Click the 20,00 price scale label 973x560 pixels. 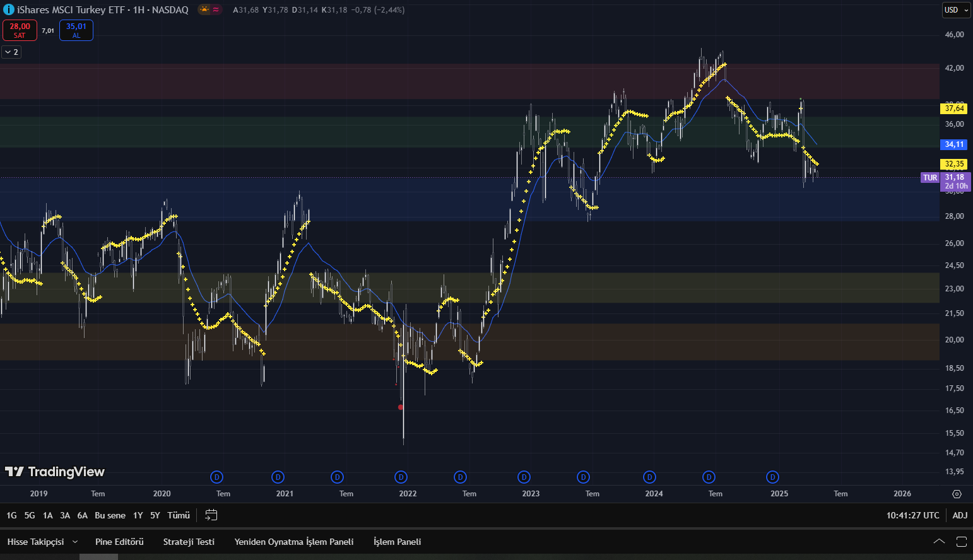[x=954, y=339]
